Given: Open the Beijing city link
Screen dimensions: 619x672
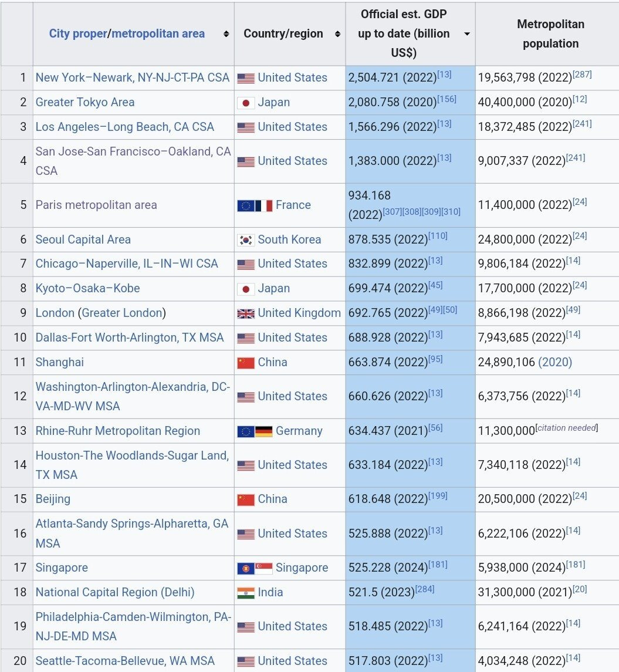Looking at the screenshot, I should pyautogui.click(x=53, y=499).
